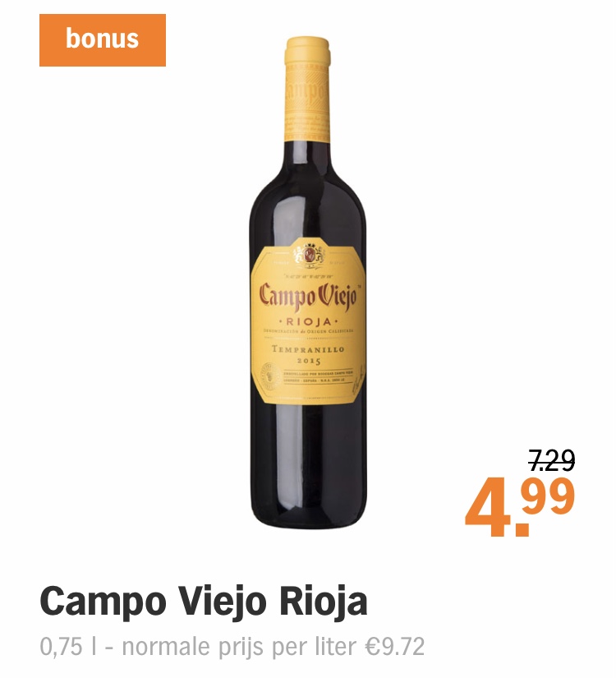Click the normale prijs per liter description
Screen dimensions: 616x678
240,648
